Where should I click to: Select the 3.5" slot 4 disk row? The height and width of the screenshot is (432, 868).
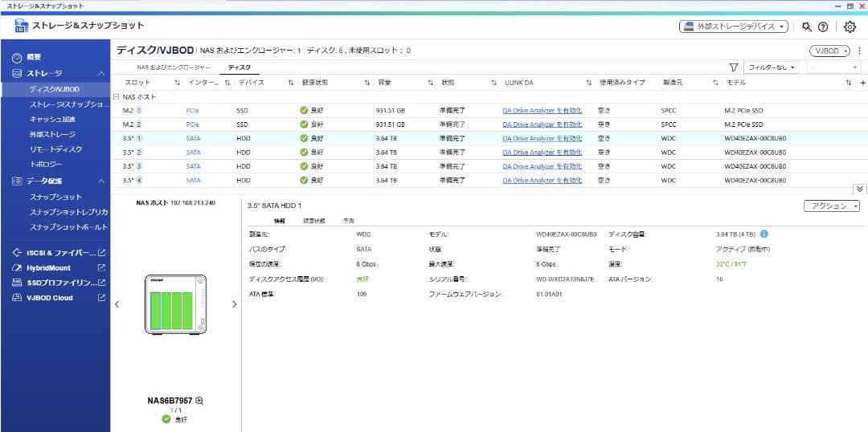[489, 180]
